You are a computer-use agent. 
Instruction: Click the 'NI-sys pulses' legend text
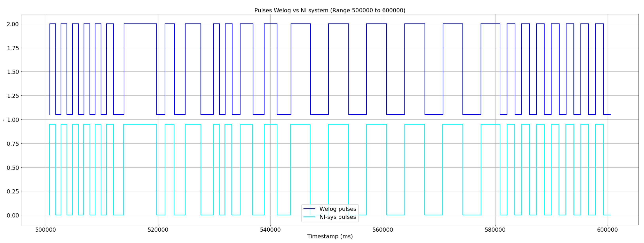(337, 217)
